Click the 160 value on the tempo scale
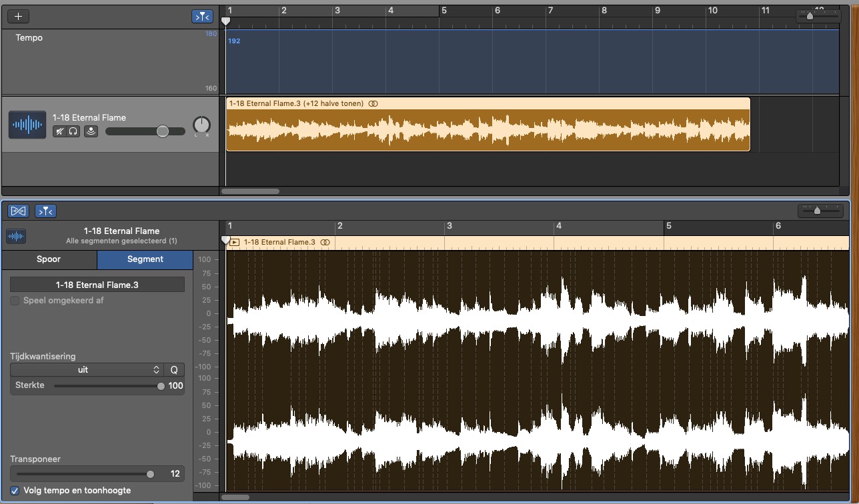Image resolution: width=859 pixels, height=504 pixels. point(211,88)
